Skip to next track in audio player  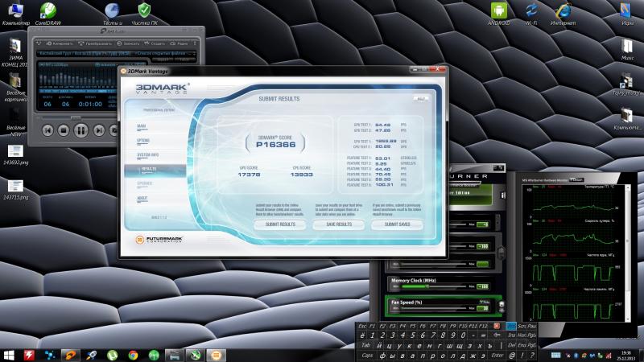98,130
